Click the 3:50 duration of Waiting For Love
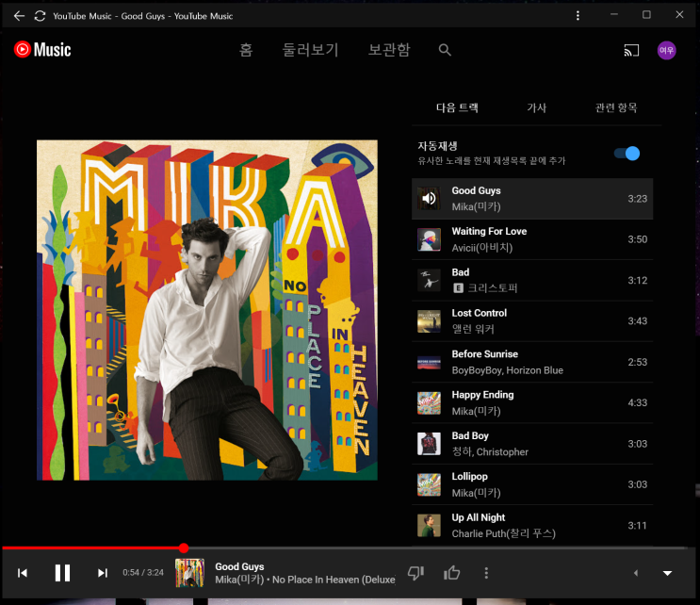The width and height of the screenshot is (700, 605). (x=638, y=239)
